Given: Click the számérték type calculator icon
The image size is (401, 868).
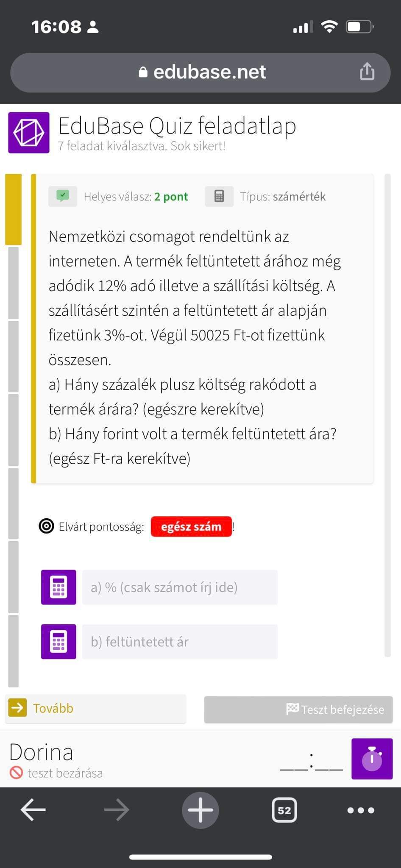Looking at the screenshot, I should tap(219, 196).
